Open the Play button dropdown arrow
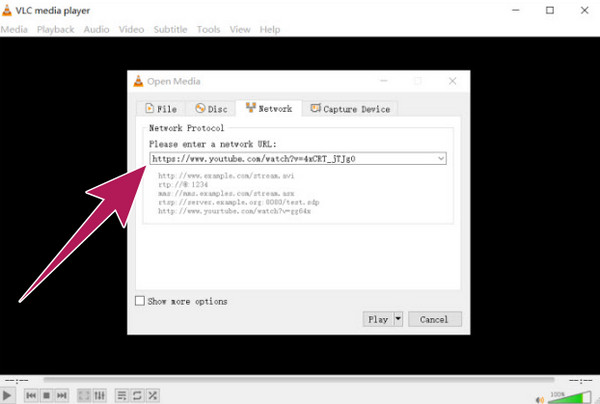This screenshot has height=404, width=600. [398, 319]
